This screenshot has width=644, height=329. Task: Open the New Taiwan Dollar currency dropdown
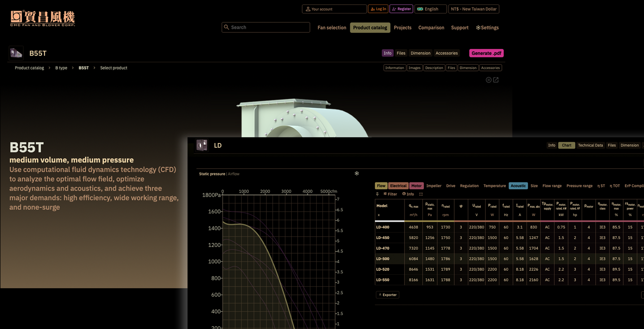pos(474,9)
